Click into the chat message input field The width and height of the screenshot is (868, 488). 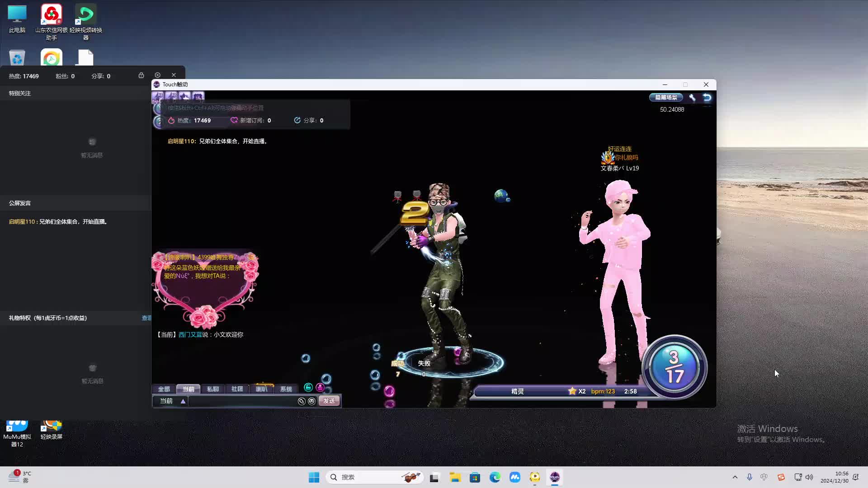point(242,401)
